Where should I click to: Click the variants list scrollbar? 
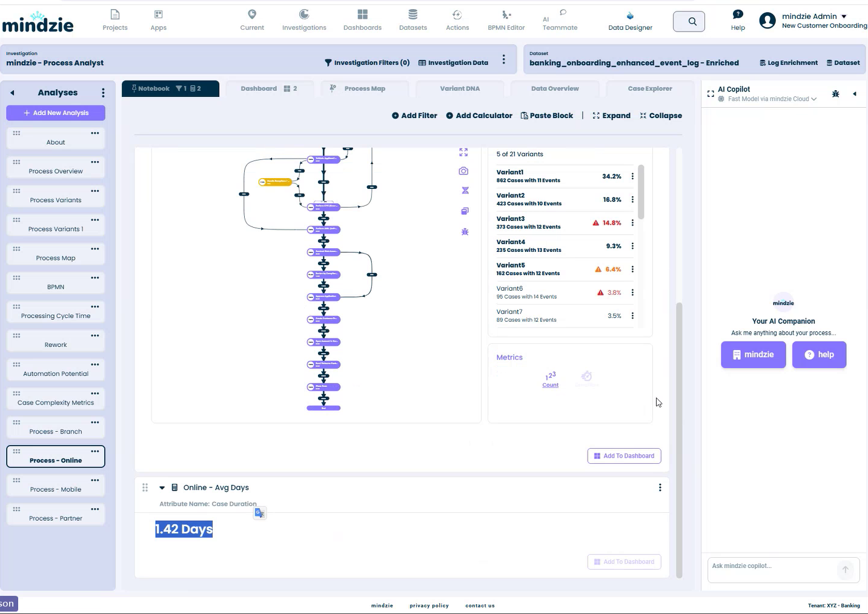[x=641, y=192]
